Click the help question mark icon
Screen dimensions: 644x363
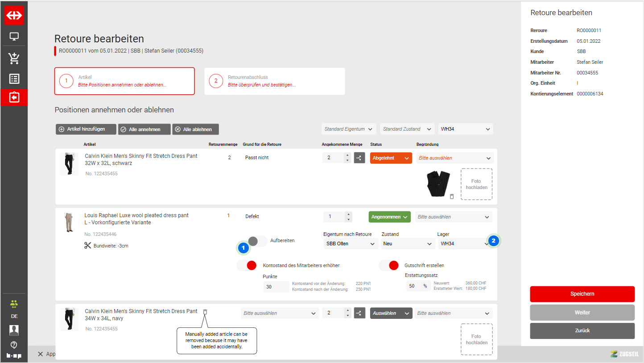click(x=14, y=345)
